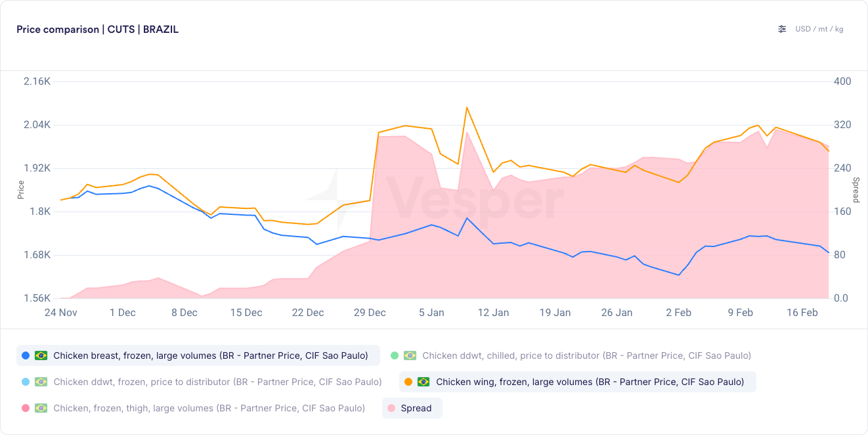Click the 29 Dec date axis label

[370, 313]
